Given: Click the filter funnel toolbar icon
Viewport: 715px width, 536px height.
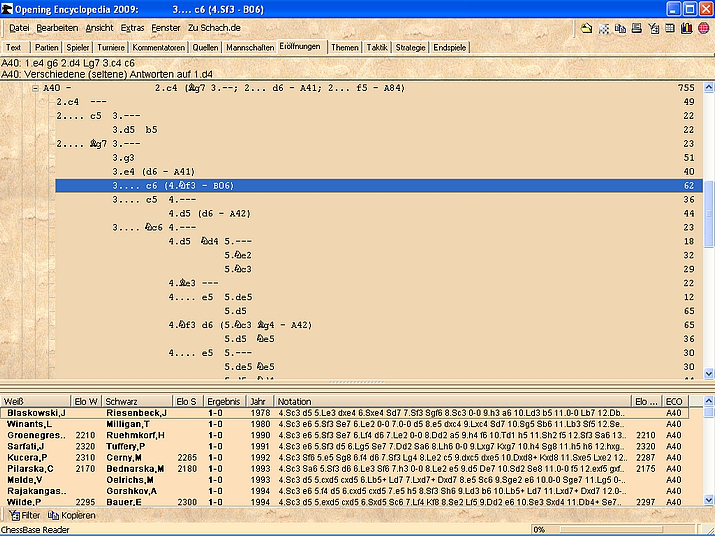Looking at the screenshot, I should tap(653, 28).
